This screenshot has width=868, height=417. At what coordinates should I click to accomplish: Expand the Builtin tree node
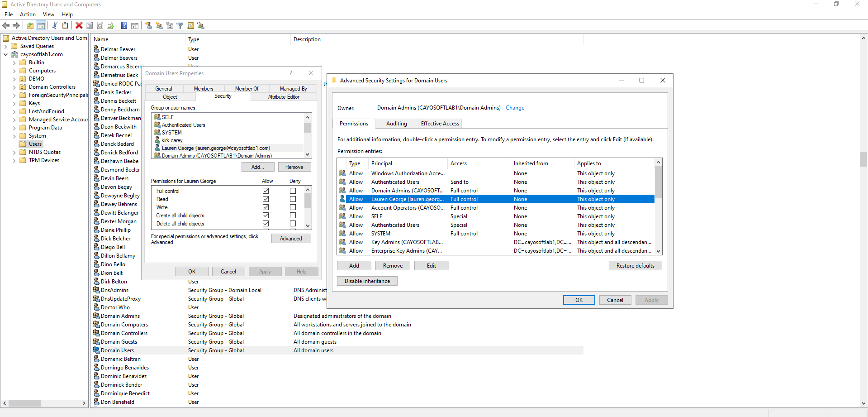tap(14, 63)
